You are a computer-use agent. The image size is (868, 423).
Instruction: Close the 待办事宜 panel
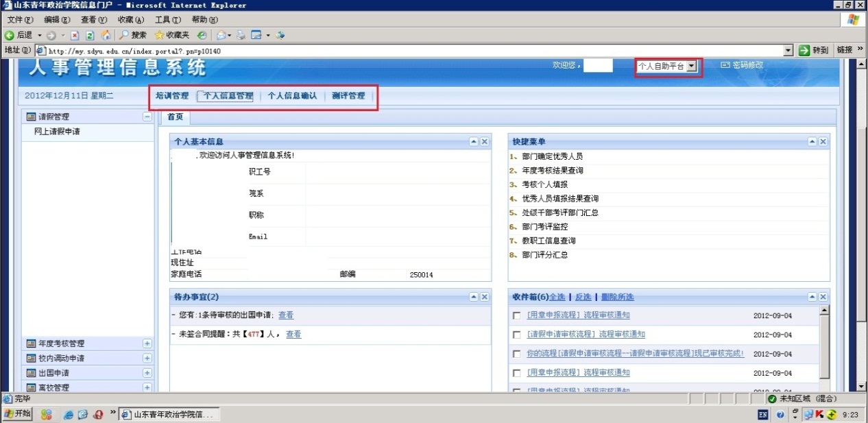[x=484, y=297]
